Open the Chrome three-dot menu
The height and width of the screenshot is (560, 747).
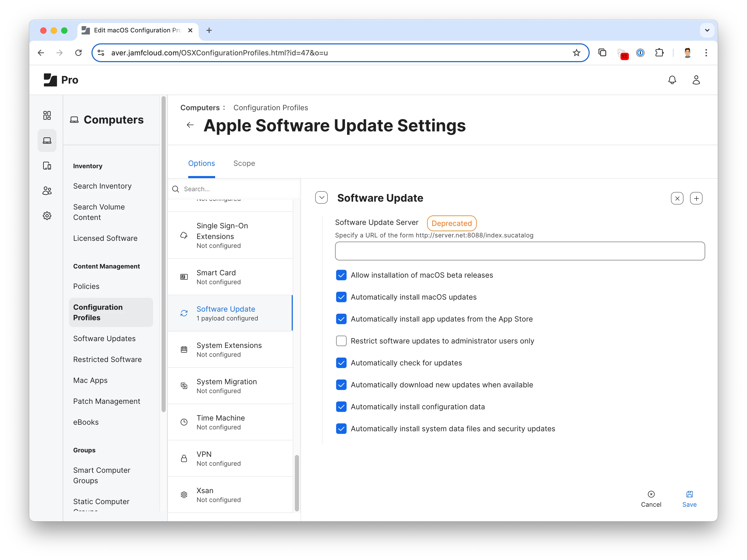click(x=706, y=53)
